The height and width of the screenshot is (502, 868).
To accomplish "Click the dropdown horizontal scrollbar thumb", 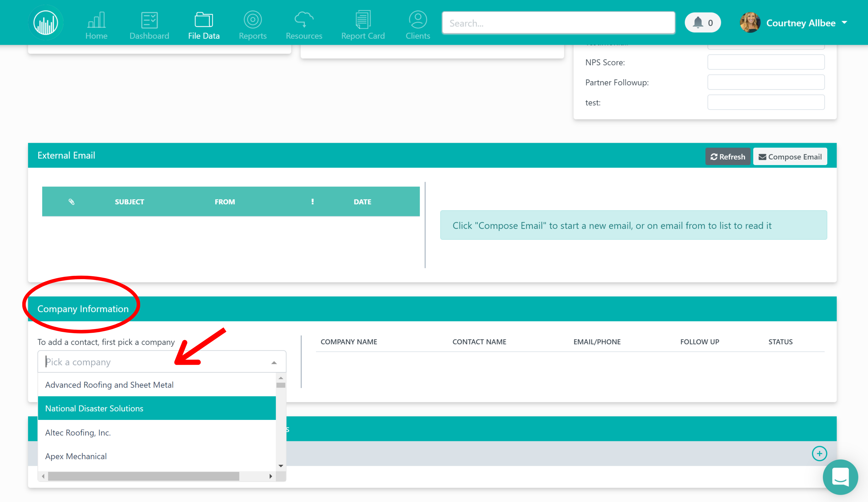I will tap(144, 476).
